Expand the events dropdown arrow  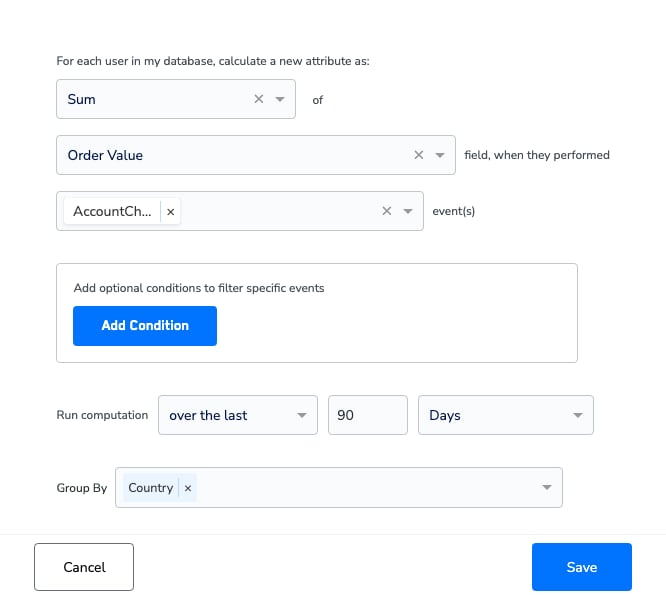[x=408, y=211]
